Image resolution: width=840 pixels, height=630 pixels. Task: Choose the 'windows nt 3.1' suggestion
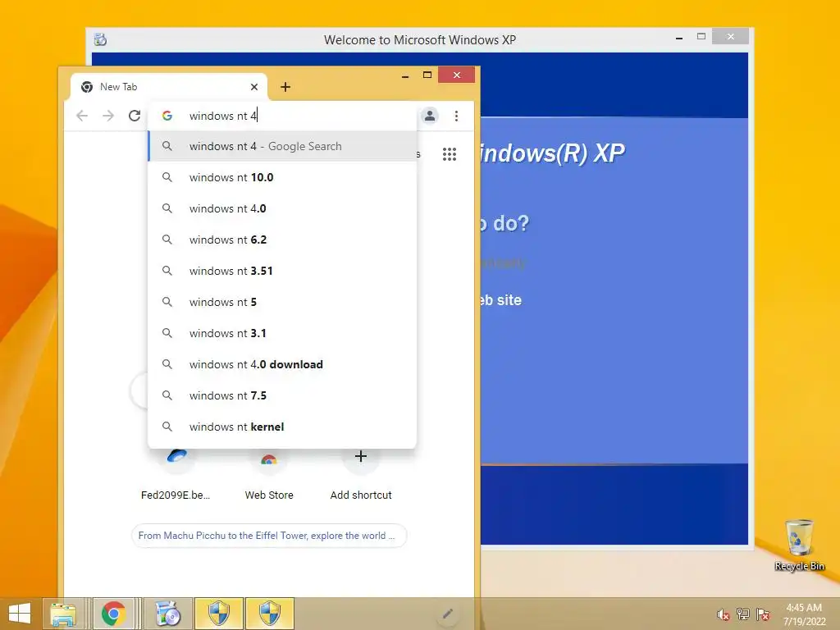click(x=282, y=333)
